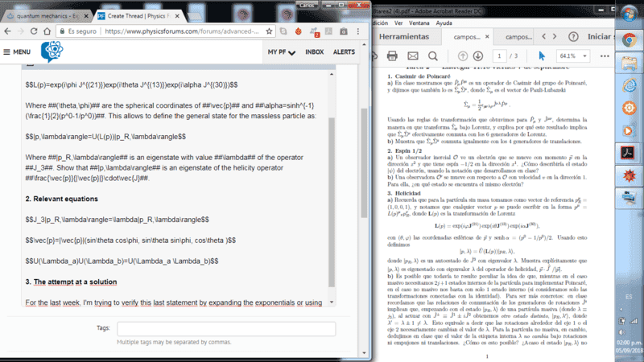Go to next page in Acrobat
This screenshot has width=644, height=362.
(x=478, y=56)
